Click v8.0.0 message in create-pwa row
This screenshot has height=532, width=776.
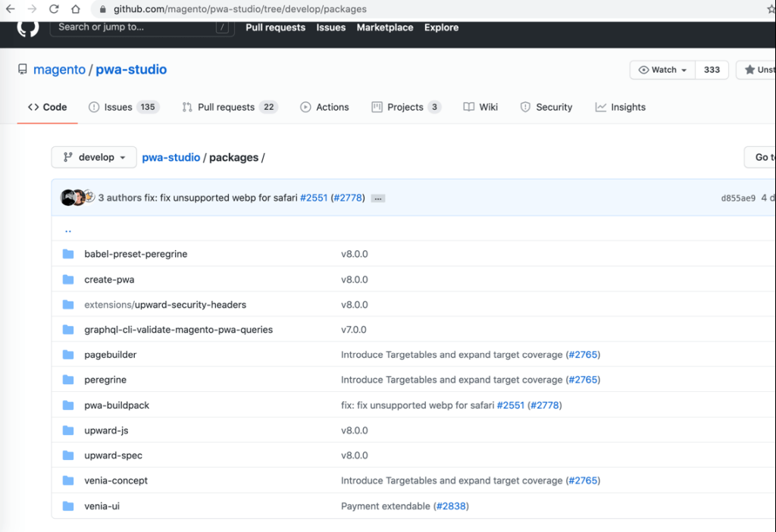click(x=355, y=280)
